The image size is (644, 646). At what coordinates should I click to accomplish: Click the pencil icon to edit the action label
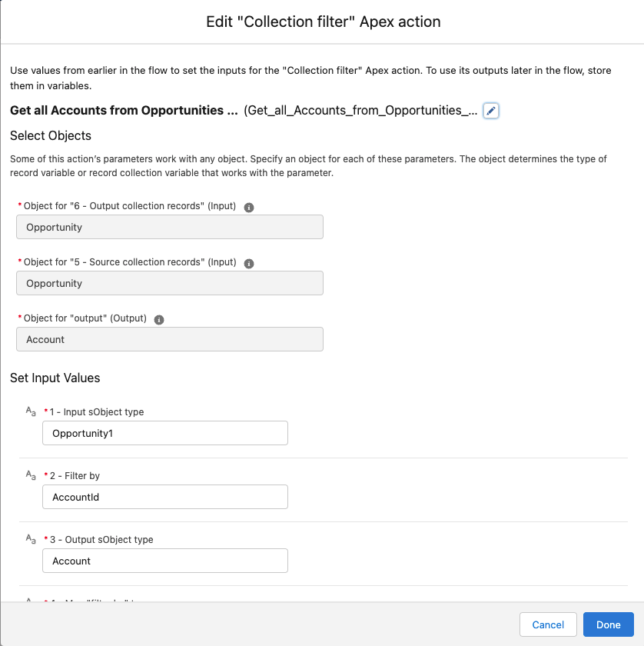point(491,110)
